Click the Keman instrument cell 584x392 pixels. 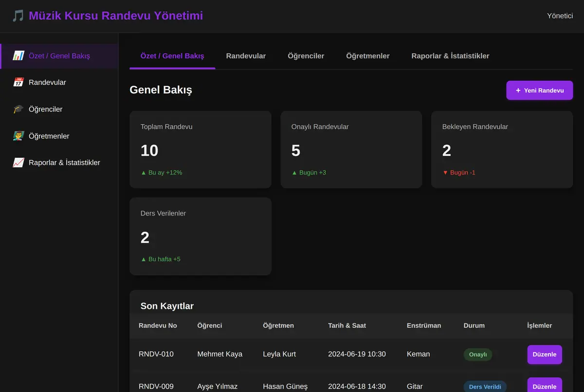click(x=419, y=354)
